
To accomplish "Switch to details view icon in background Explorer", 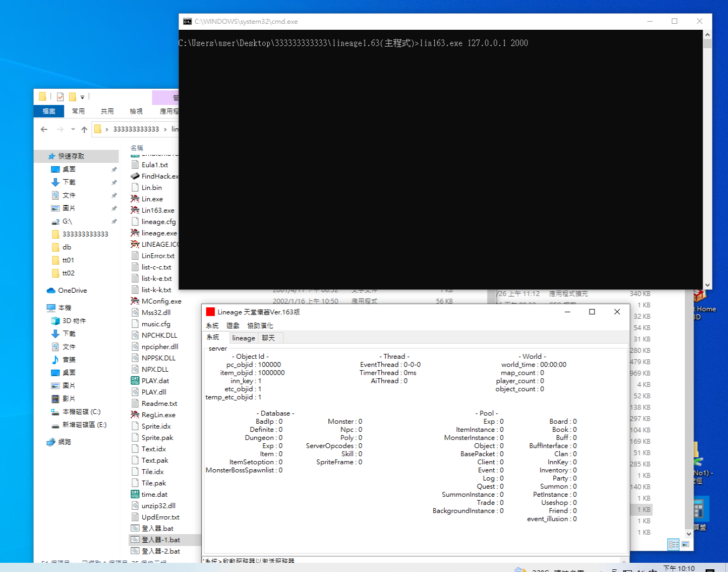I will point(673,544).
